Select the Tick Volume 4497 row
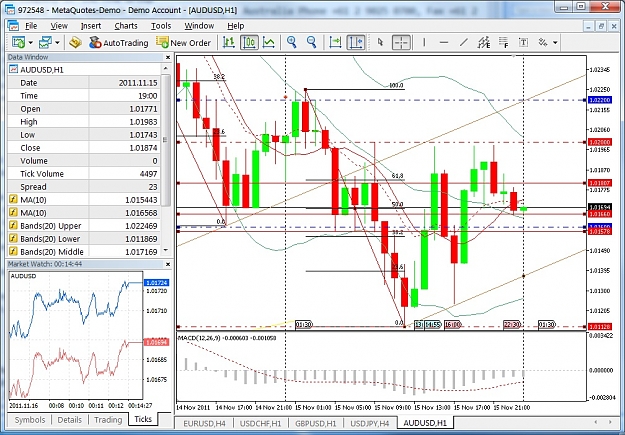 (x=84, y=174)
